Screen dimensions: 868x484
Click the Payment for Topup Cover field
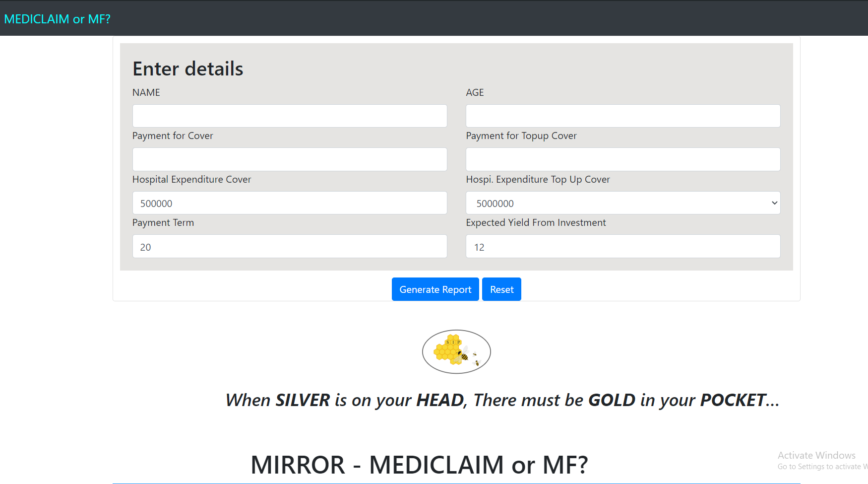click(x=622, y=159)
